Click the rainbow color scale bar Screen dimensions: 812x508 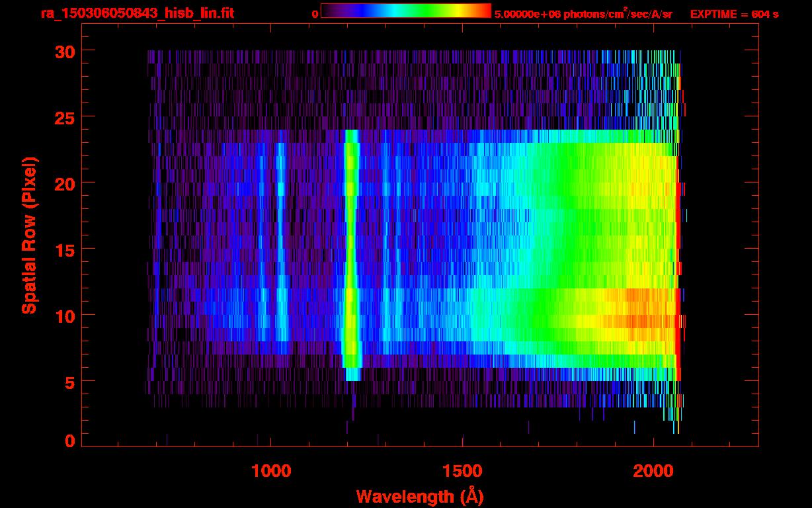click(406, 11)
